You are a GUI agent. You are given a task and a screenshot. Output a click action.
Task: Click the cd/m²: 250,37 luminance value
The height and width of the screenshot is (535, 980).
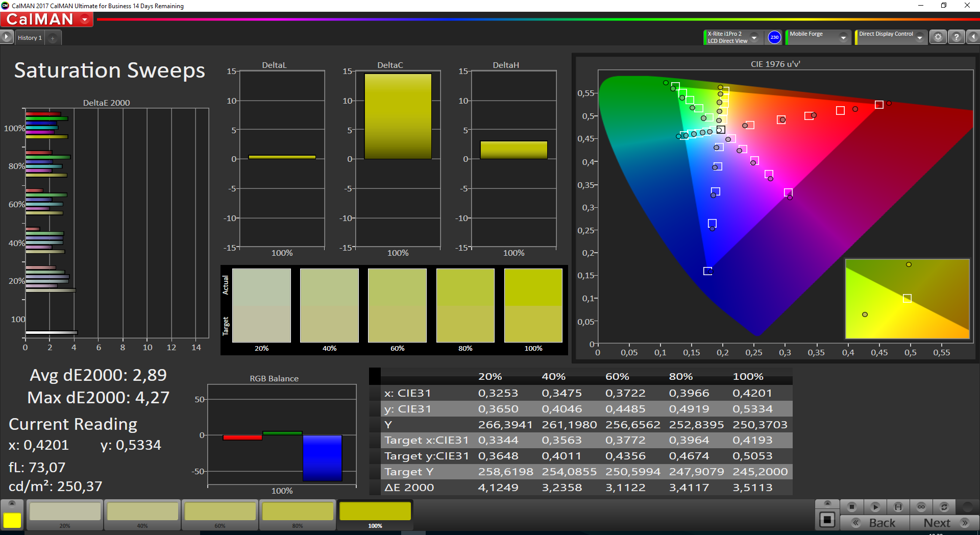[x=55, y=487]
